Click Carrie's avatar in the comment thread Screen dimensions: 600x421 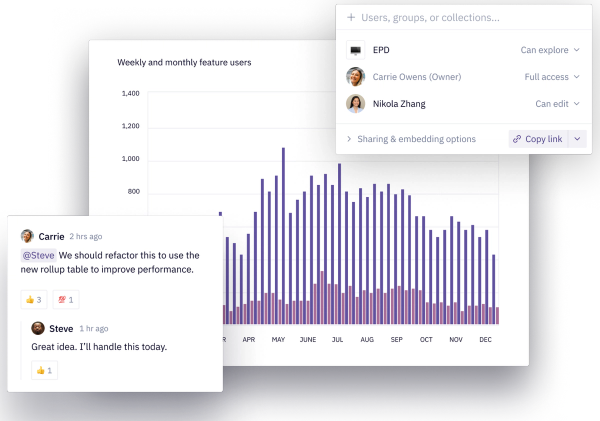pyautogui.click(x=27, y=236)
